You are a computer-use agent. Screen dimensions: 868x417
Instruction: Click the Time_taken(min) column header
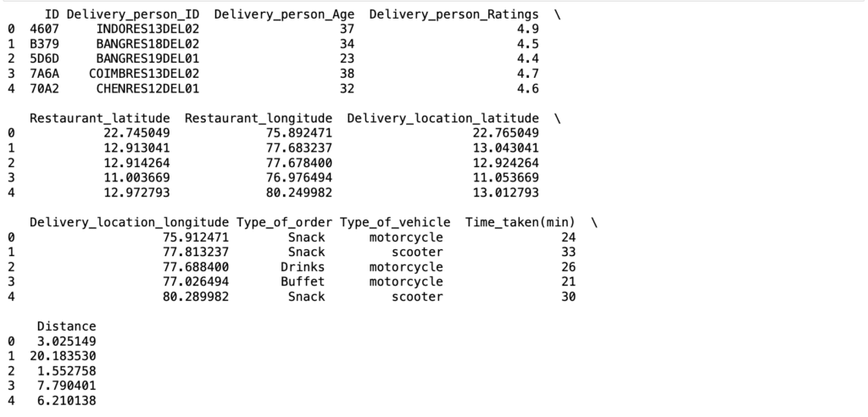pos(520,223)
